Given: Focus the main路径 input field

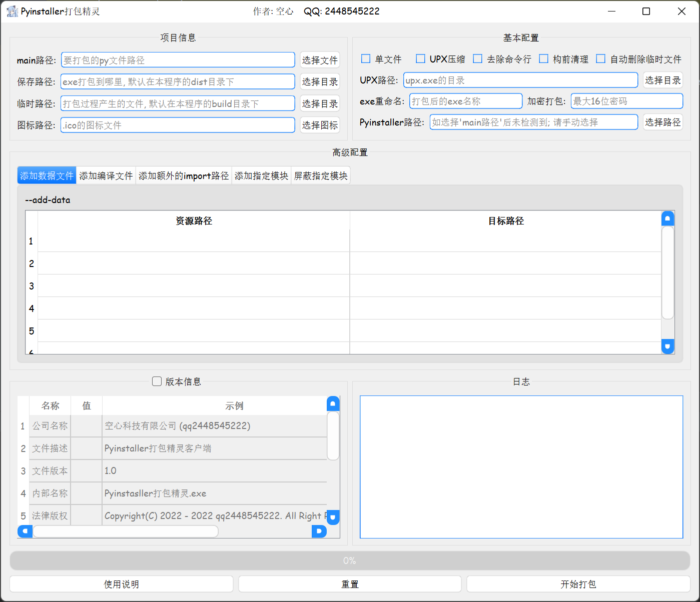Looking at the screenshot, I should click(178, 60).
